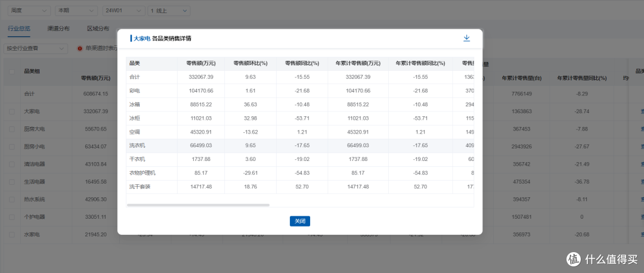Click the 18.76 value in the 洗干套装 row
Image resolution: width=644 pixels, height=273 pixels.
(x=250, y=187)
